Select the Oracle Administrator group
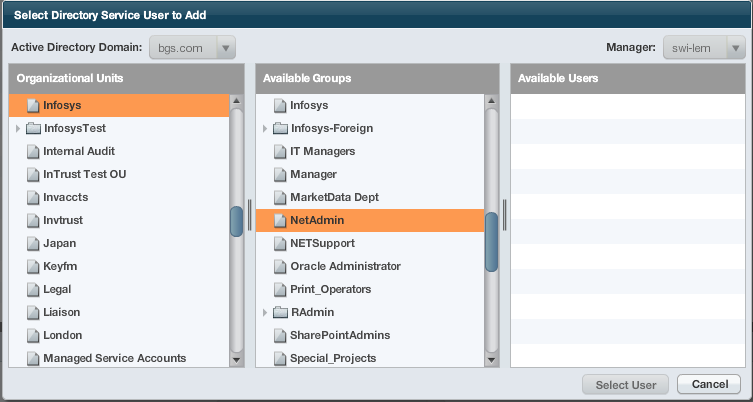 point(370,267)
